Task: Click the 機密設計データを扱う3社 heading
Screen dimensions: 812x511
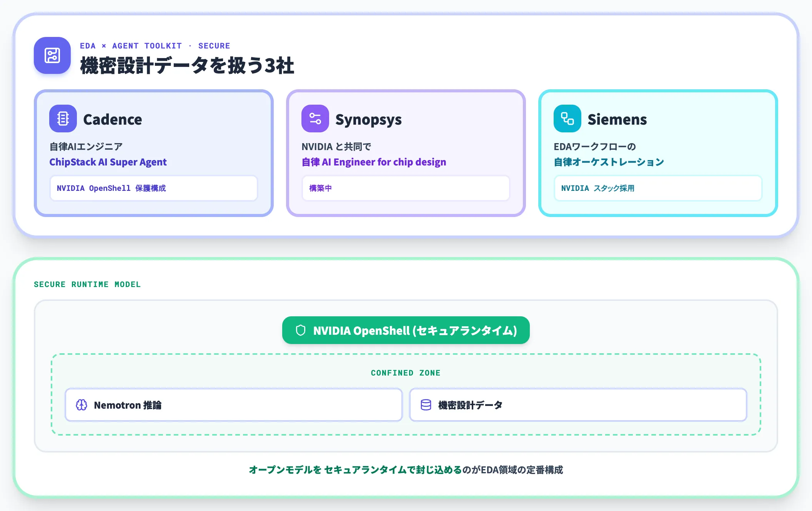Action: 187,65
